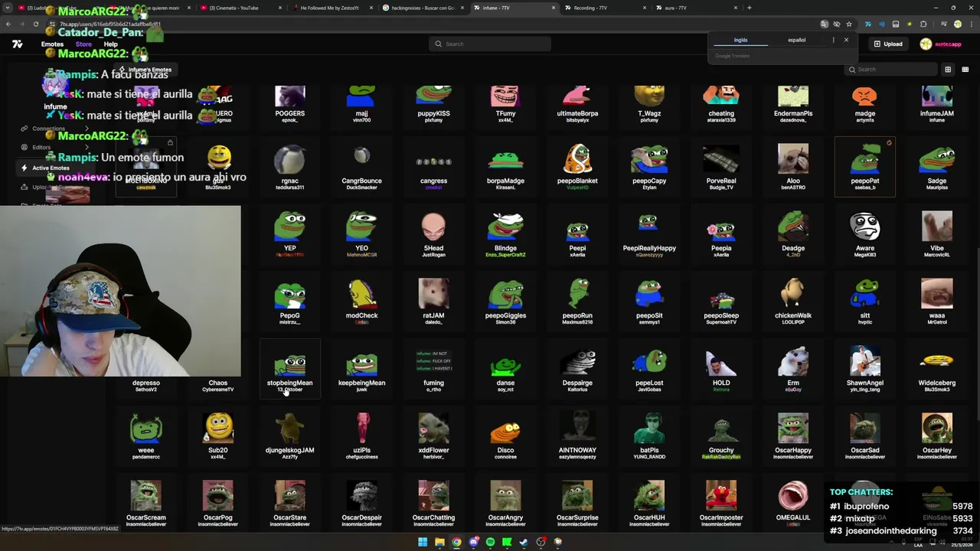Screen dimensions: 980x551
Task: Open Steam from the taskbar
Action: 524,542
